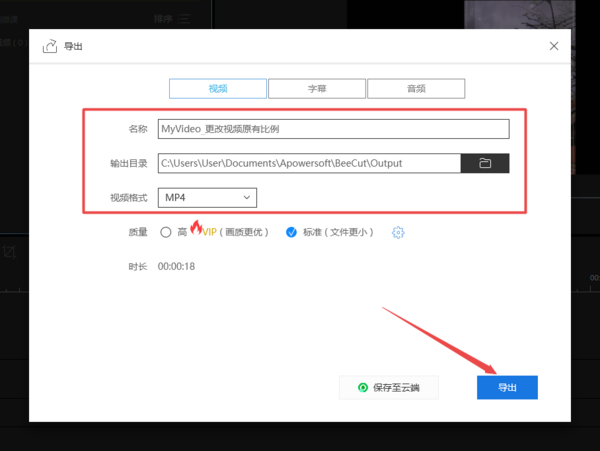Switch to the 字幕 subtitle tab
Image resolution: width=600 pixels, height=451 pixels.
[316, 89]
